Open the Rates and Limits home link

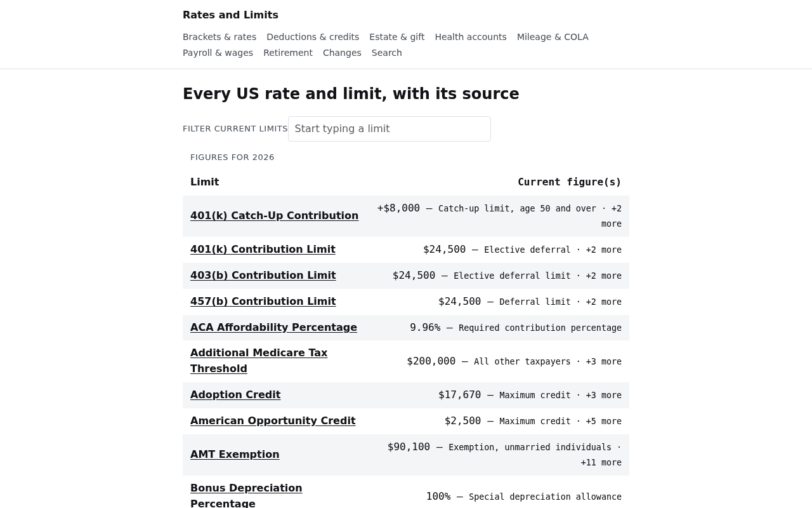[230, 15]
